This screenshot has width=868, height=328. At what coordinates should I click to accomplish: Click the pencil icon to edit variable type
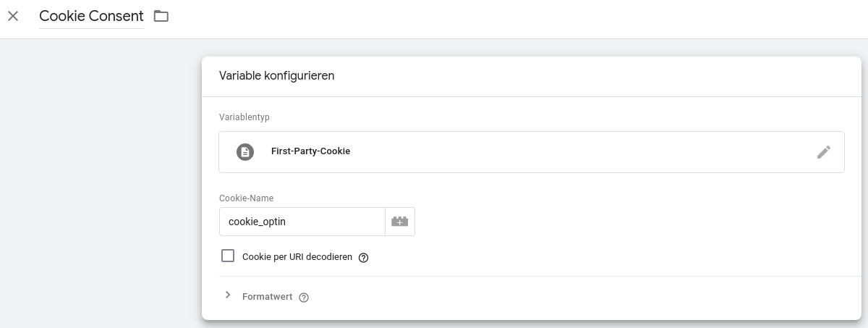[x=823, y=152]
